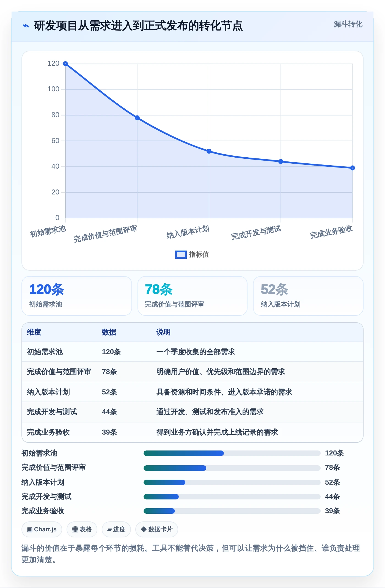Image resolution: width=385 pixels, height=588 pixels.
Task: Select the chart point for 完成价值与范围评审
Action: [x=137, y=118]
